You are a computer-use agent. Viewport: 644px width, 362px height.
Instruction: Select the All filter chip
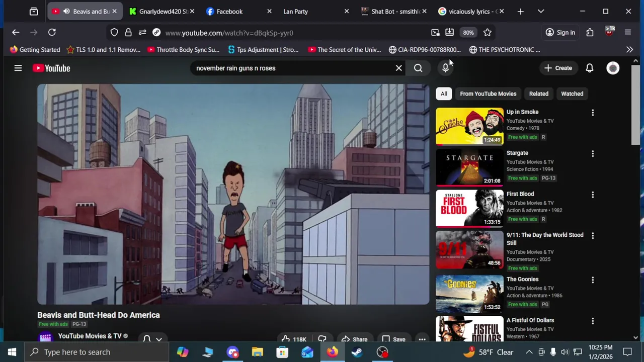444,94
